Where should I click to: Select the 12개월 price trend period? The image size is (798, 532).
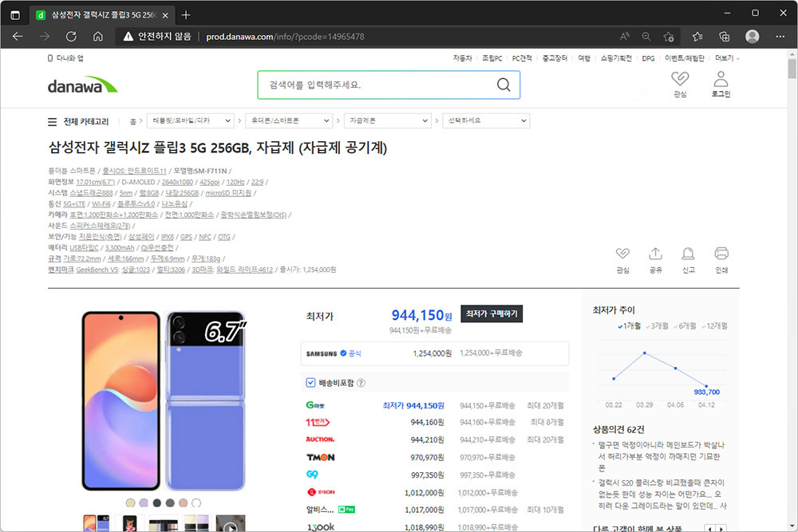coord(714,326)
